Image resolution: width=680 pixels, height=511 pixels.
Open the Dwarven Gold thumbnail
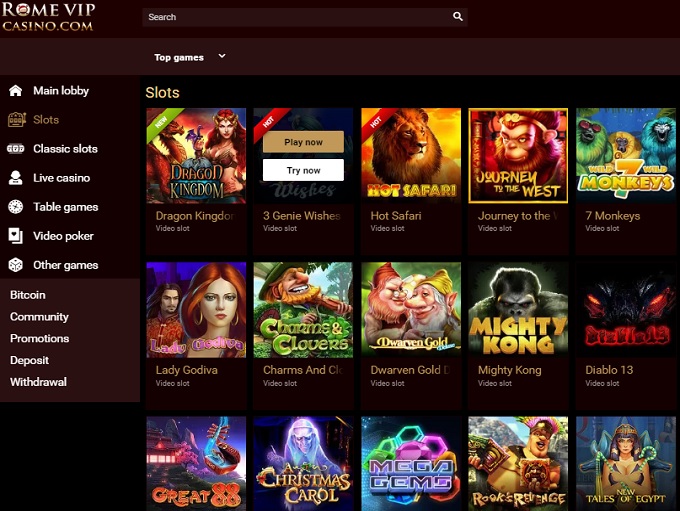pos(411,310)
